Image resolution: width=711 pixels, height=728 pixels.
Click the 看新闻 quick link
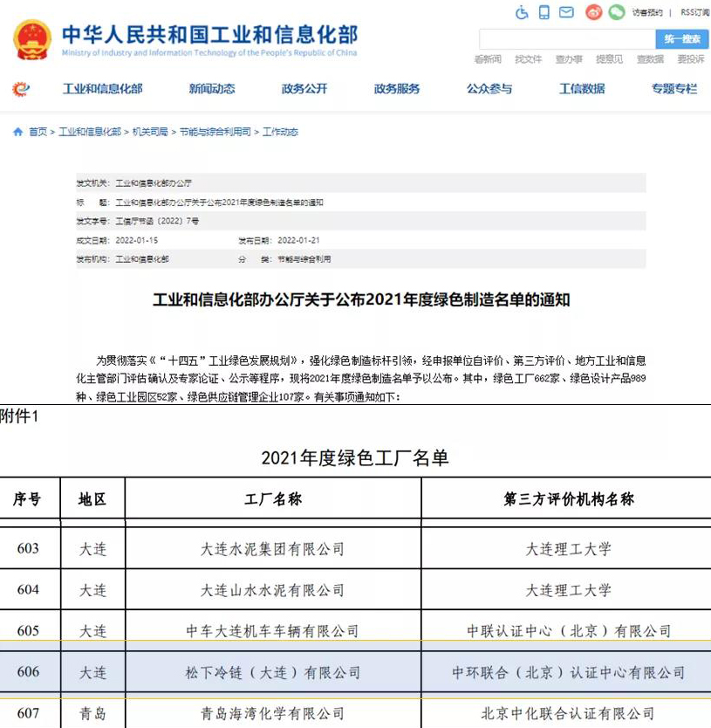point(488,59)
